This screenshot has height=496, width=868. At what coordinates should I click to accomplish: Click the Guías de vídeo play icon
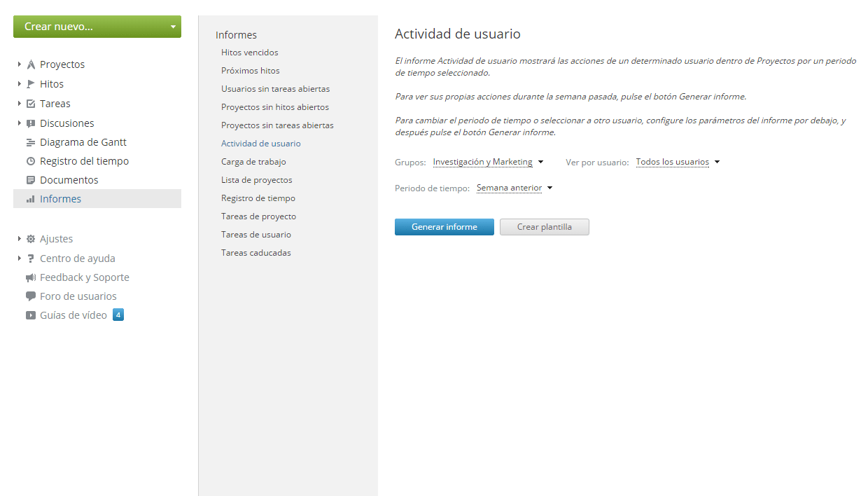tap(31, 315)
